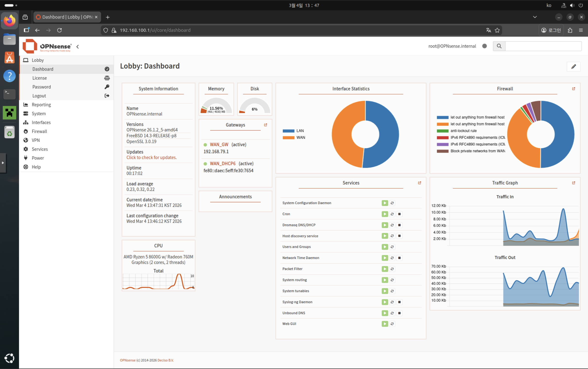588x369 pixels.
Task: Click to check for updates link
Action: (x=151, y=157)
